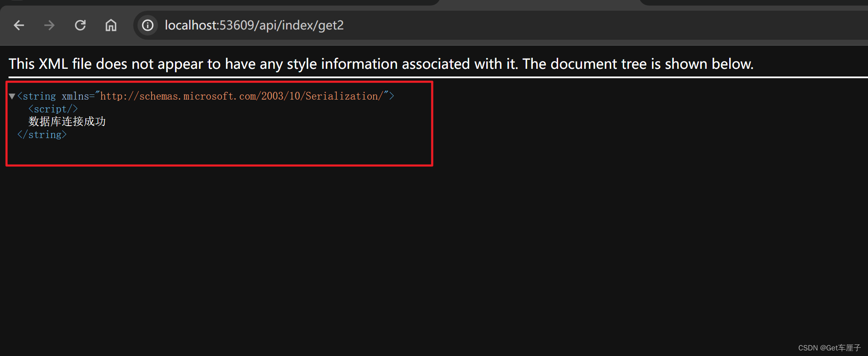Click the <script/> element in the XML
868x356 pixels.
tap(53, 109)
